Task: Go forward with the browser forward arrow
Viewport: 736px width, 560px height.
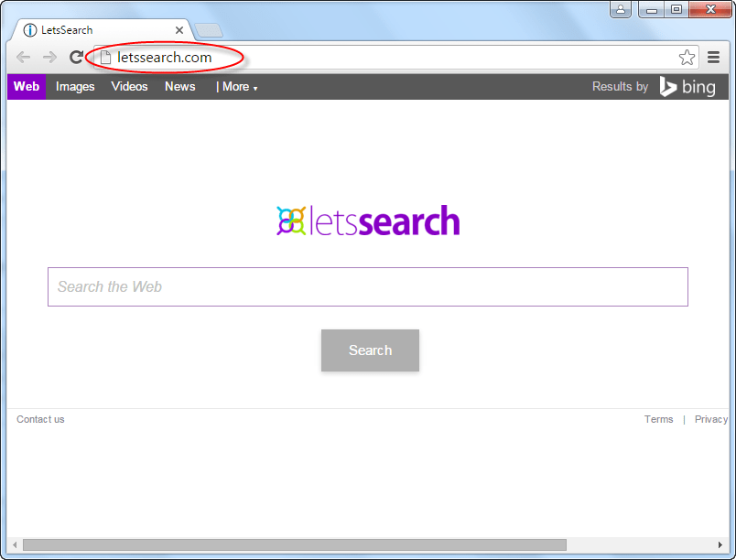Action: point(49,58)
